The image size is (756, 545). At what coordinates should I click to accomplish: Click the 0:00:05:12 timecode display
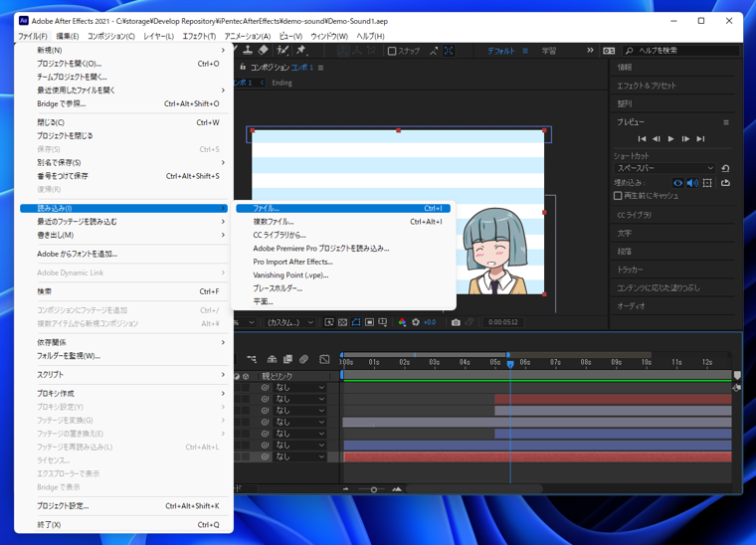[503, 322]
